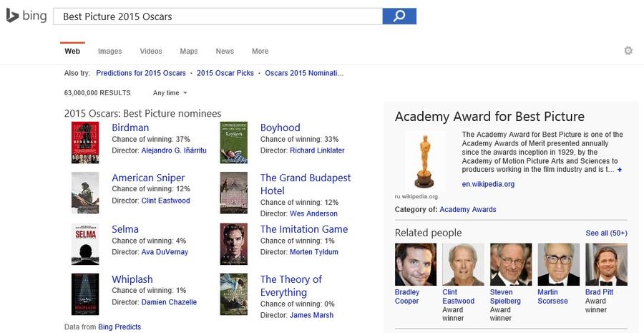Switch to the Videos tab

pyautogui.click(x=151, y=52)
